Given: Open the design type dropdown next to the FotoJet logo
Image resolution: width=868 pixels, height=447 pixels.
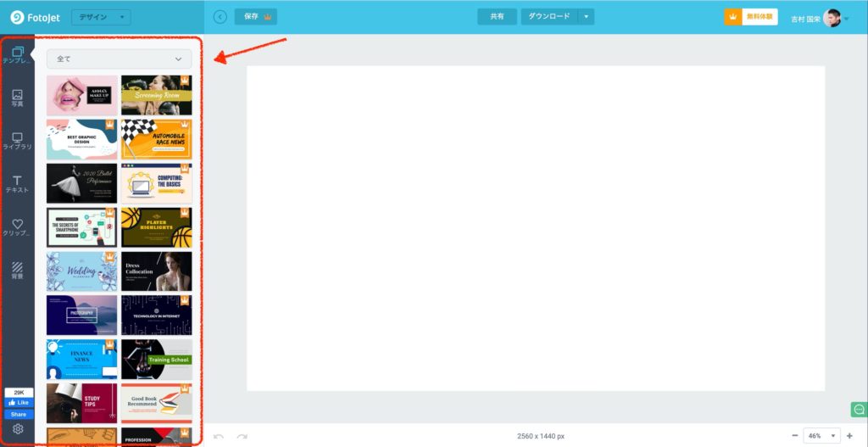Looking at the screenshot, I should pos(100,17).
